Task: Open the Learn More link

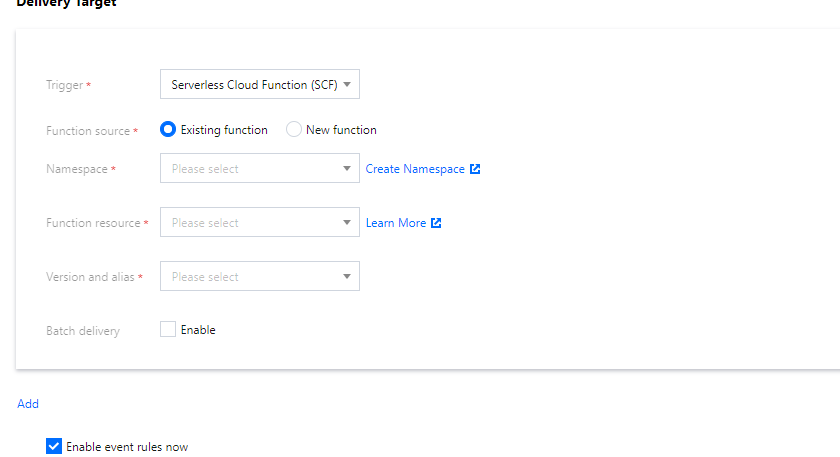Action: (396, 223)
